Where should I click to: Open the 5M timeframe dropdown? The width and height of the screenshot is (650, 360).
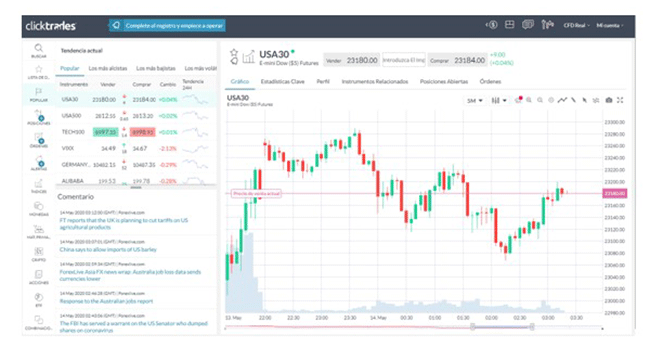[x=475, y=100]
